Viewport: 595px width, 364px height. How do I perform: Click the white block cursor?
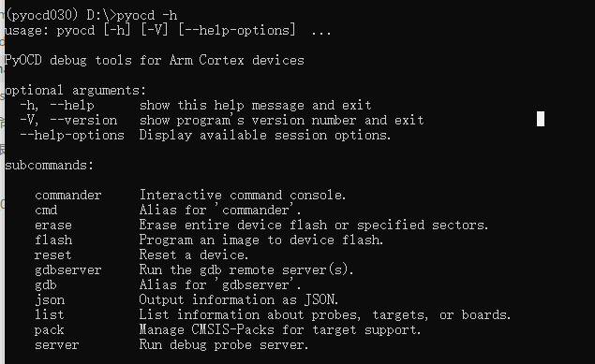(541, 119)
